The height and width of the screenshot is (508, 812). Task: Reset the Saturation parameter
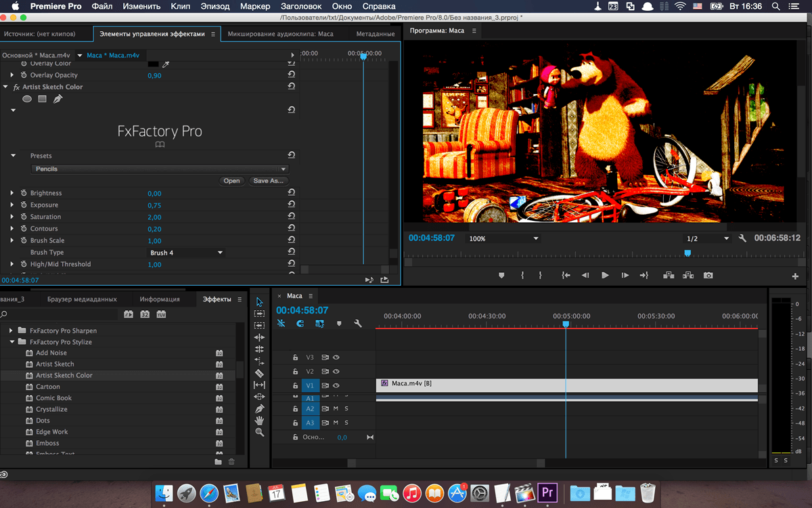[x=291, y=217]
